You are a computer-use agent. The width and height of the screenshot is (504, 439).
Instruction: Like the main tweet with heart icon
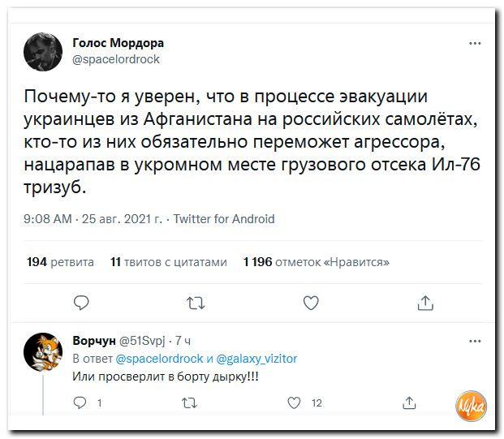tap(311, 303)
